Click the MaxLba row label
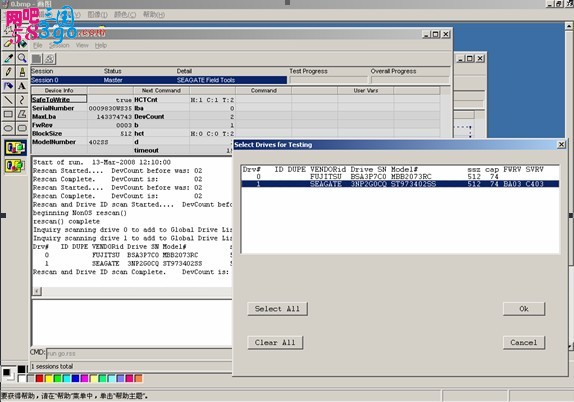574x402 pixels. (44, 116)
